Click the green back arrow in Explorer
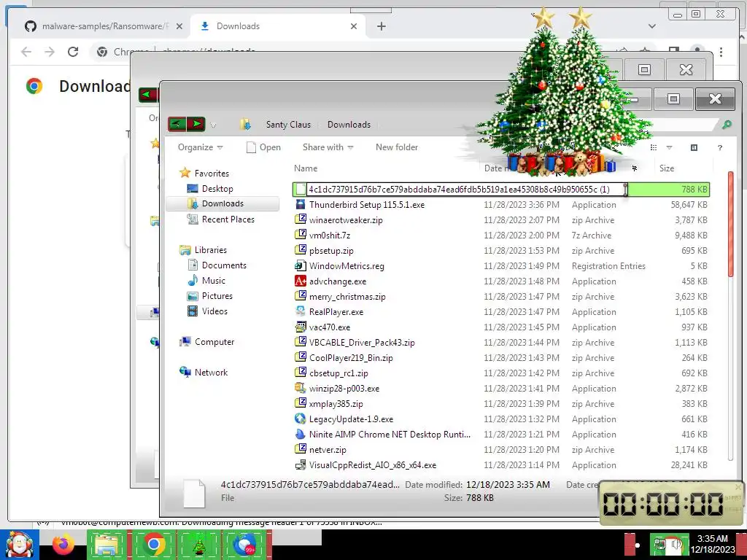747x560 pixels. [177, 124]
